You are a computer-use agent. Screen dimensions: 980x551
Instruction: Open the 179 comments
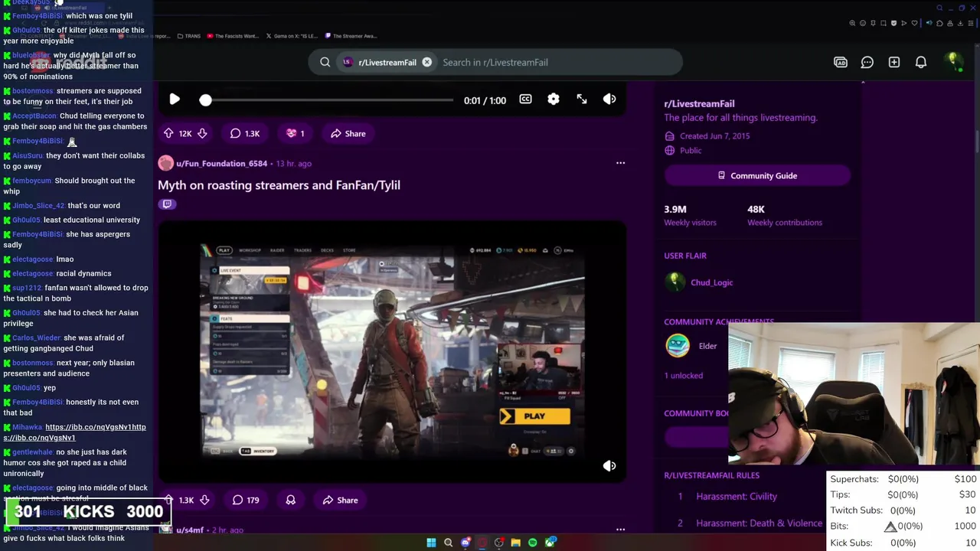[245, 500]
